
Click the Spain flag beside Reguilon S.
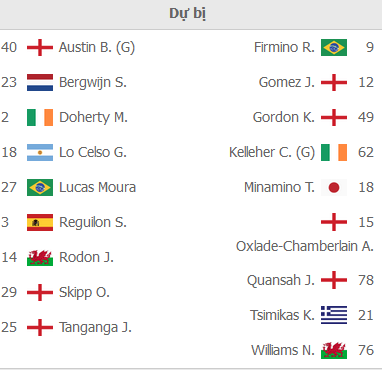40,222
